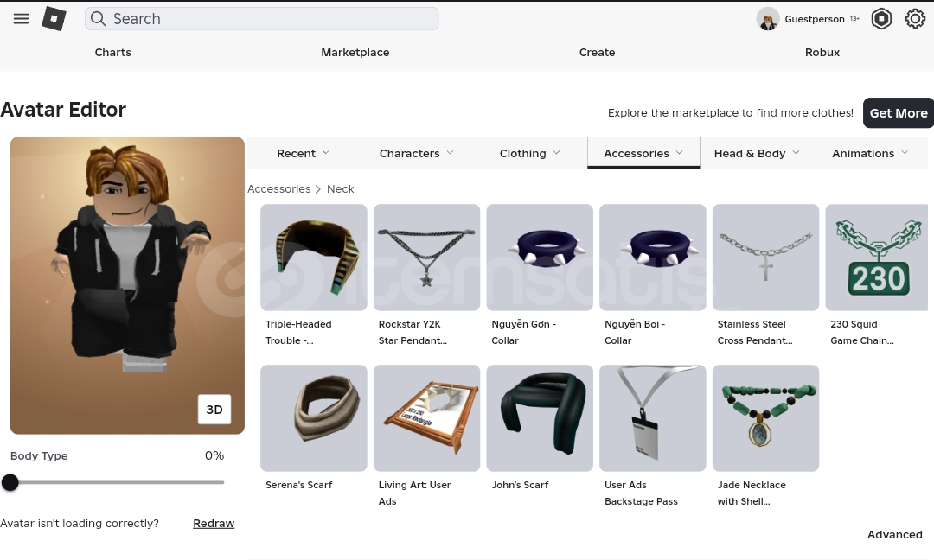
Task: Click the 'Nguyễn Gơn - Collar' item name
Action: pyautogui.click(x=523, y=332)
